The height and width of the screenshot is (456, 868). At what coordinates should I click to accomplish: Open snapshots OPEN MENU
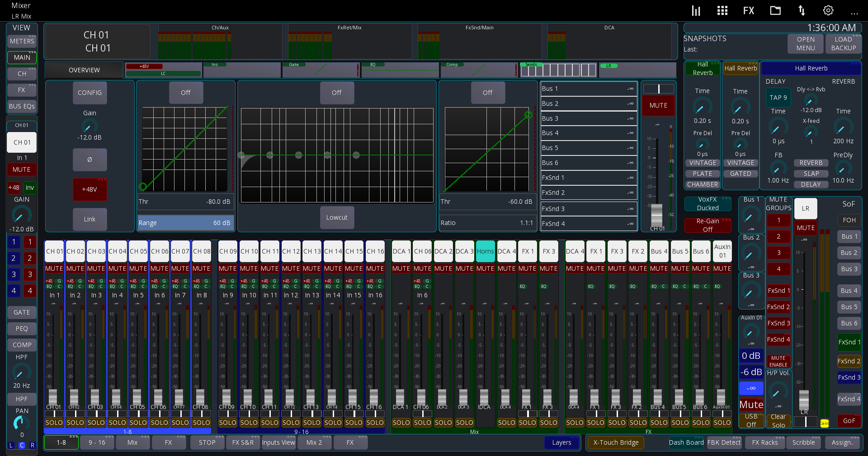[806, 43]
